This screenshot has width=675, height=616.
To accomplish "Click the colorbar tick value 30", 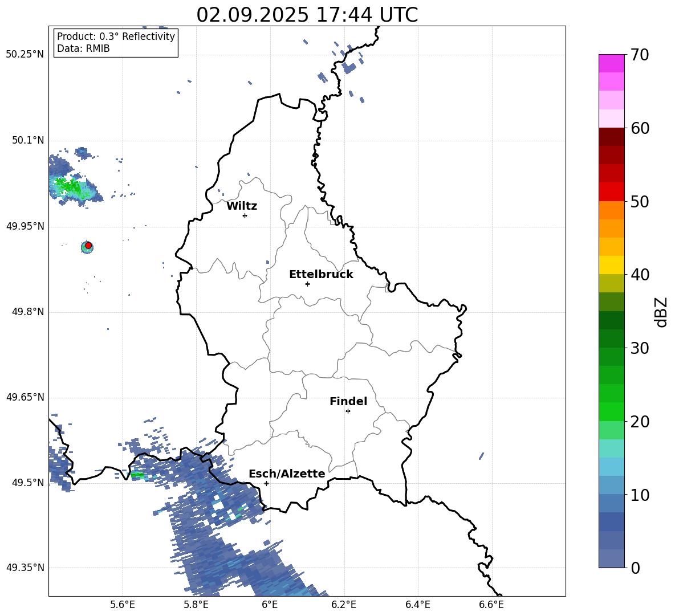I will 640,348.
